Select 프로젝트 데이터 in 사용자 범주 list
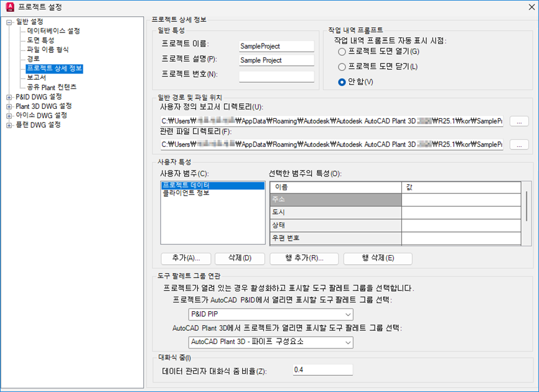The height and width of the screenshot is (392, 539). [213, 185]
